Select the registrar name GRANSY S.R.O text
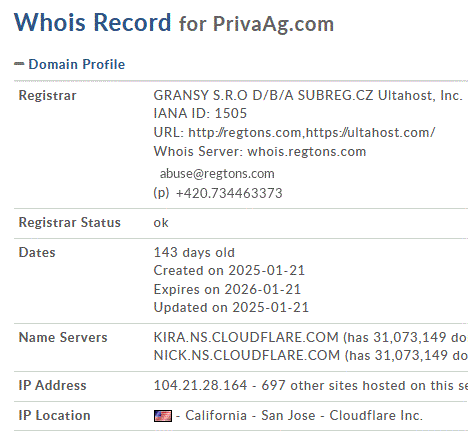Viewport: 469px width, 436px height. (x=200, y=95)
